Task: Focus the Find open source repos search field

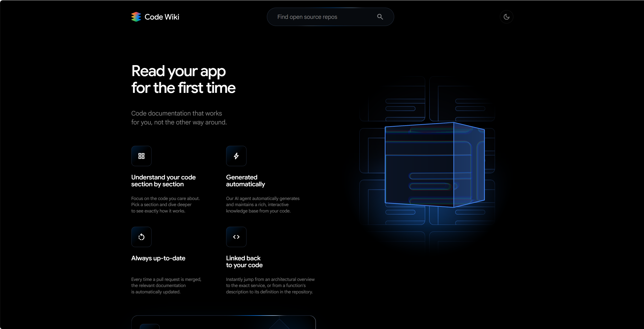Action: point(330,17)
